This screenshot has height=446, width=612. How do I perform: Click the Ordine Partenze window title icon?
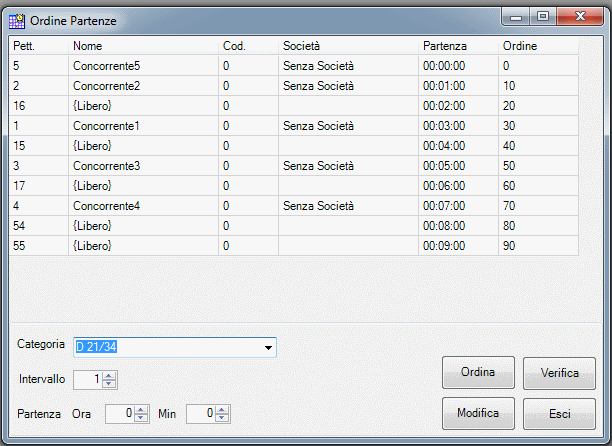(17, 21)
